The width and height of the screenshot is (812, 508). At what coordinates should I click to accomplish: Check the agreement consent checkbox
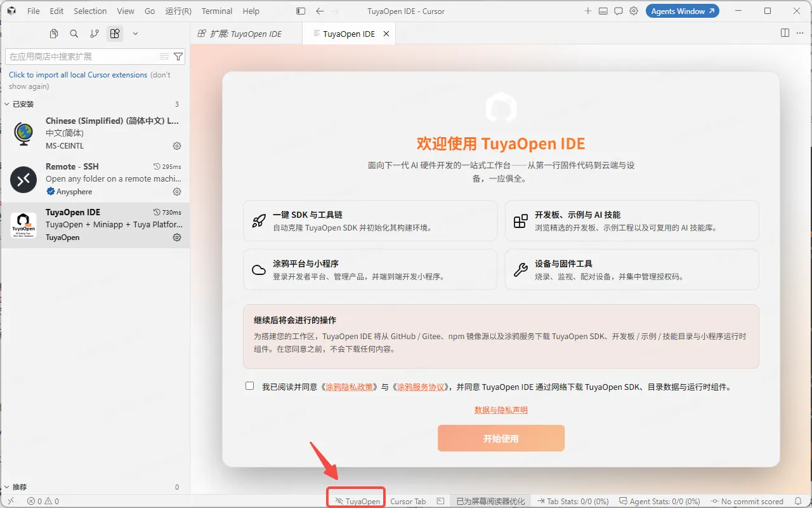click(x=249, y=386)
